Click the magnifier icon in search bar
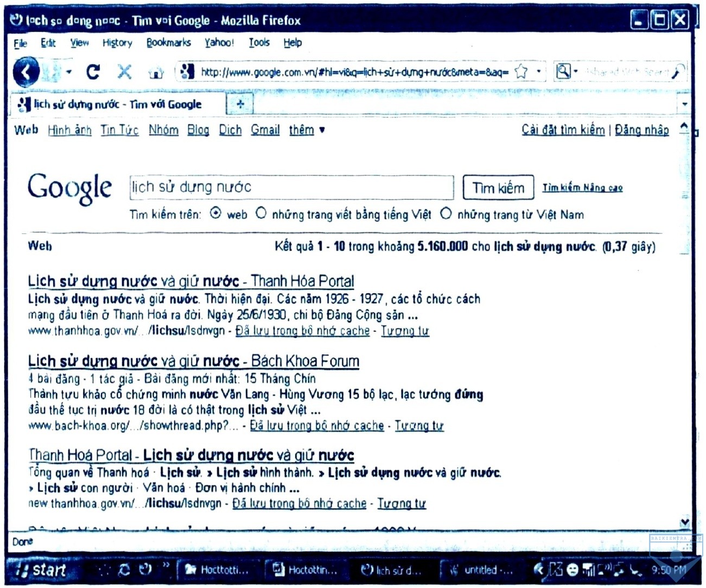Viewport: 706px width, 588px height. (677, 72)
